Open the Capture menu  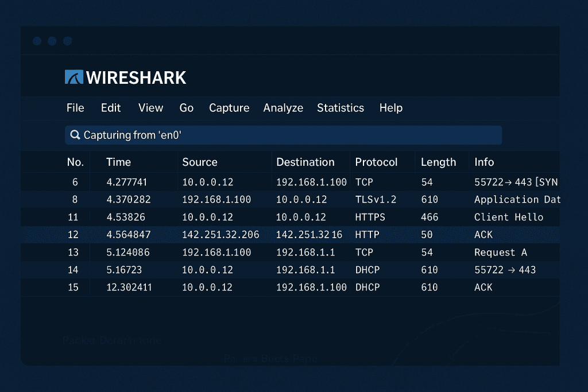click(x=229, y=108)
